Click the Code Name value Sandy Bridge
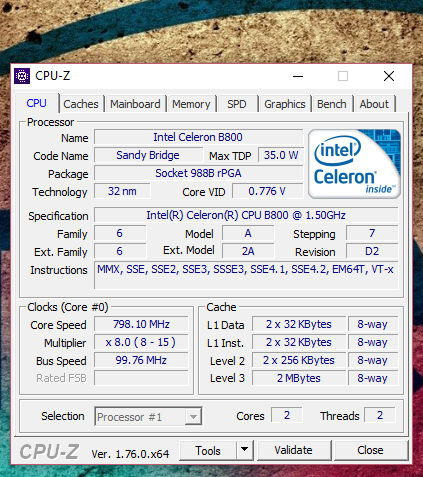This screenshot has width=423, height=477. point(148,155)
